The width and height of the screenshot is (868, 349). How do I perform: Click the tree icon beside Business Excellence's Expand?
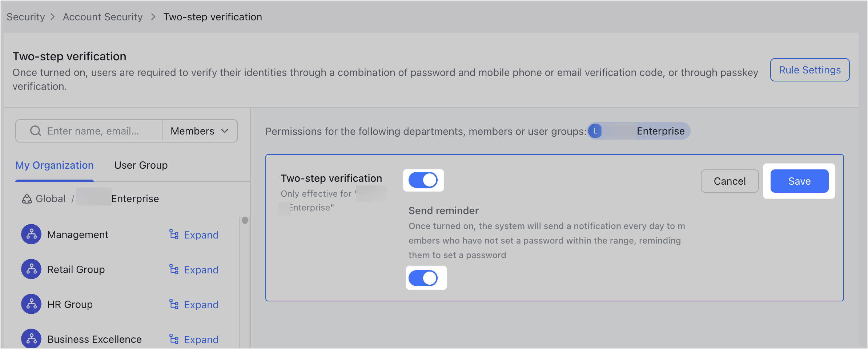point(174,339)
